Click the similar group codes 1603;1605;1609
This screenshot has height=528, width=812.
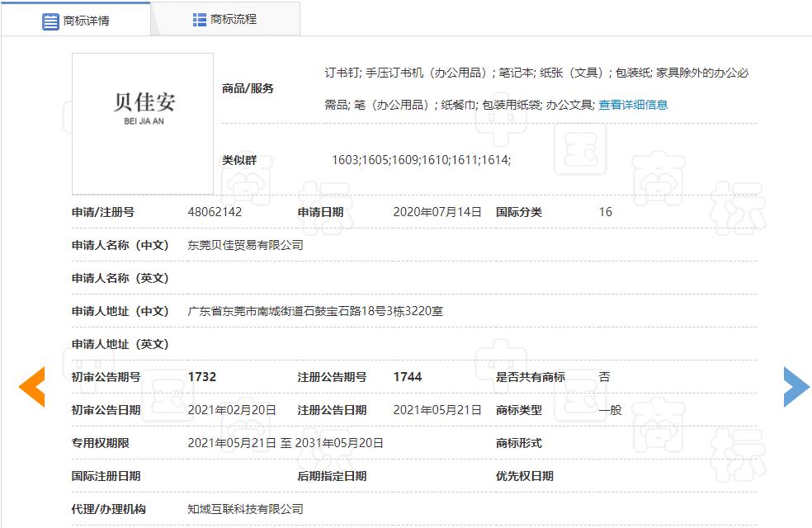tap(421, 160)
